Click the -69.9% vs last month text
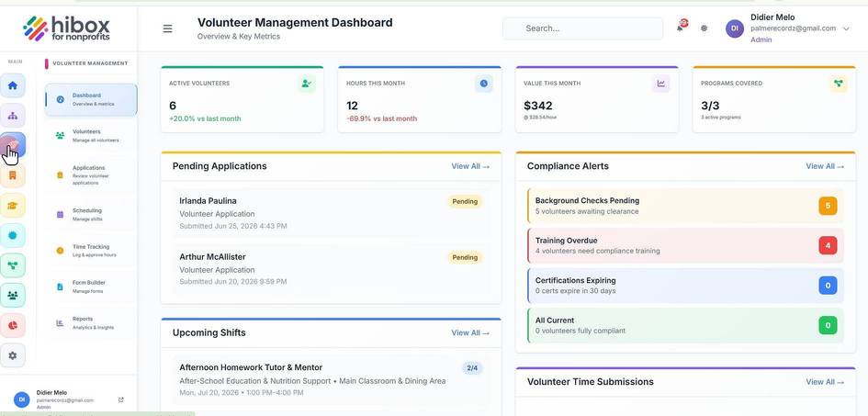868x416 pixels. click(381, 119)
